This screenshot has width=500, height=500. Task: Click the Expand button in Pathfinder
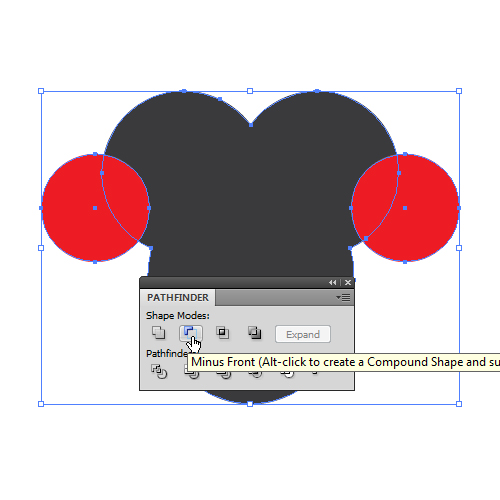click(x=303, y=334)
